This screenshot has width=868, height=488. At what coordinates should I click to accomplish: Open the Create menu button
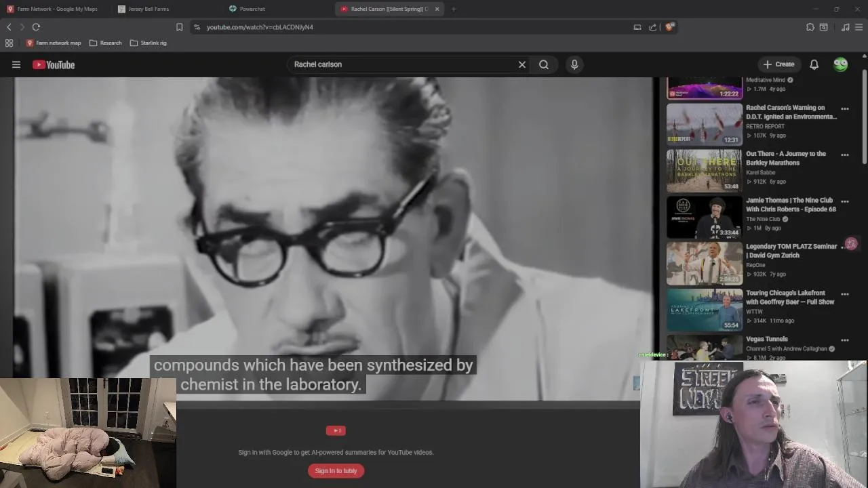[x=778, y=64]
